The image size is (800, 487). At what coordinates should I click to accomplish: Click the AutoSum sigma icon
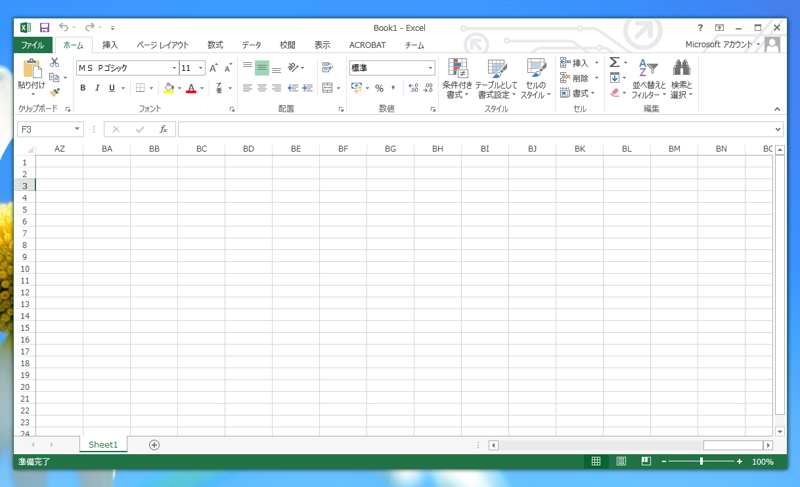click(x=614, y=63)
